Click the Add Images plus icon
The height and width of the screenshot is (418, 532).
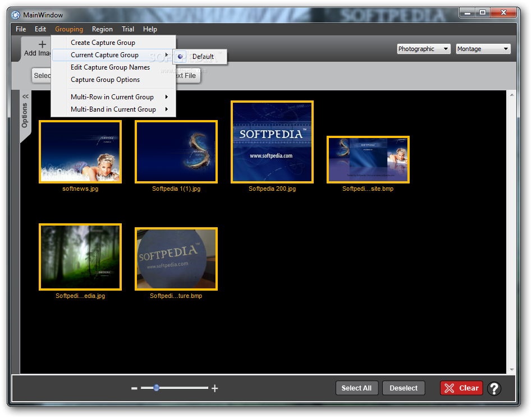tap(42, 44)
